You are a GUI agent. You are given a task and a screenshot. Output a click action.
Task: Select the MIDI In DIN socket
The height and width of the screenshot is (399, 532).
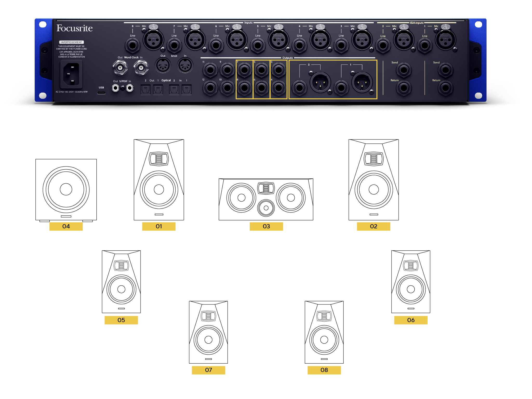185,66
